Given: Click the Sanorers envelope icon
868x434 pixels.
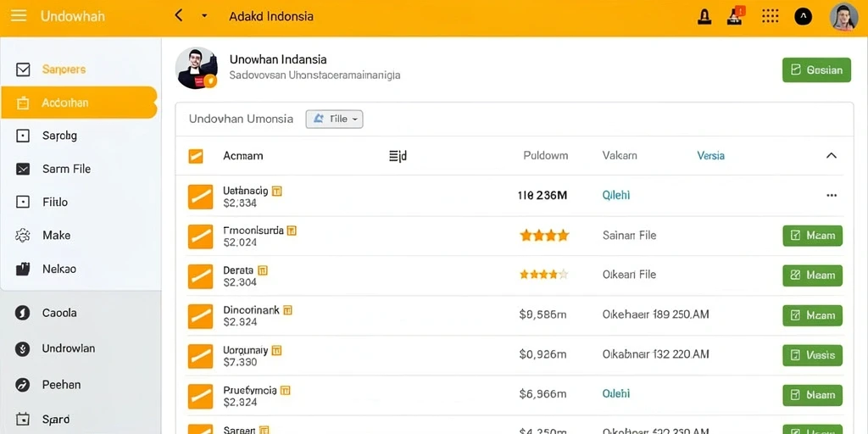Looking at the screenshot, I should tap(23, 70).
